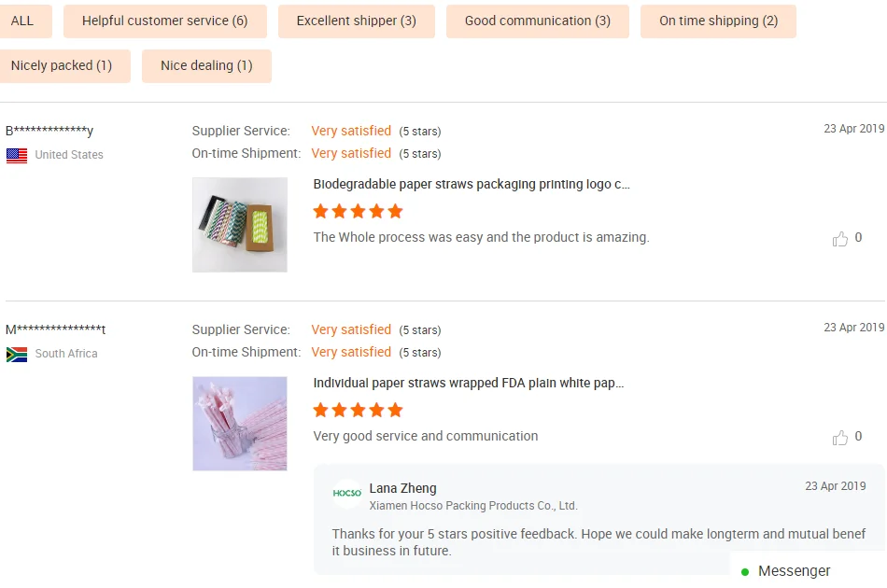Show Nicely packed (1) reviews
Screen dimensions: 887x588
click(x=62, y=65)
